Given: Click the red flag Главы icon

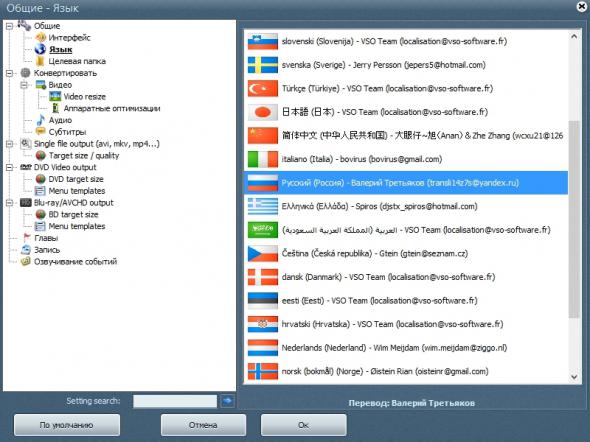Looking at the screenshot, I should [27, 238].
